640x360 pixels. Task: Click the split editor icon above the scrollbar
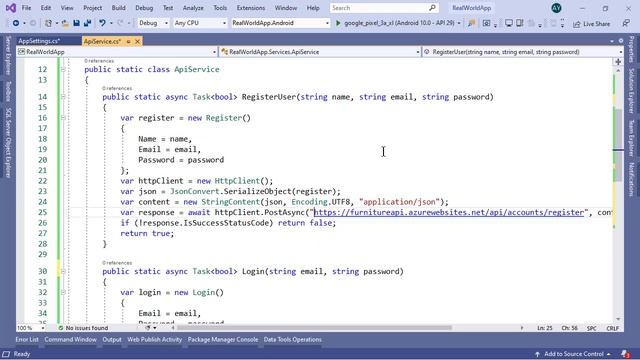coord(618,62)
